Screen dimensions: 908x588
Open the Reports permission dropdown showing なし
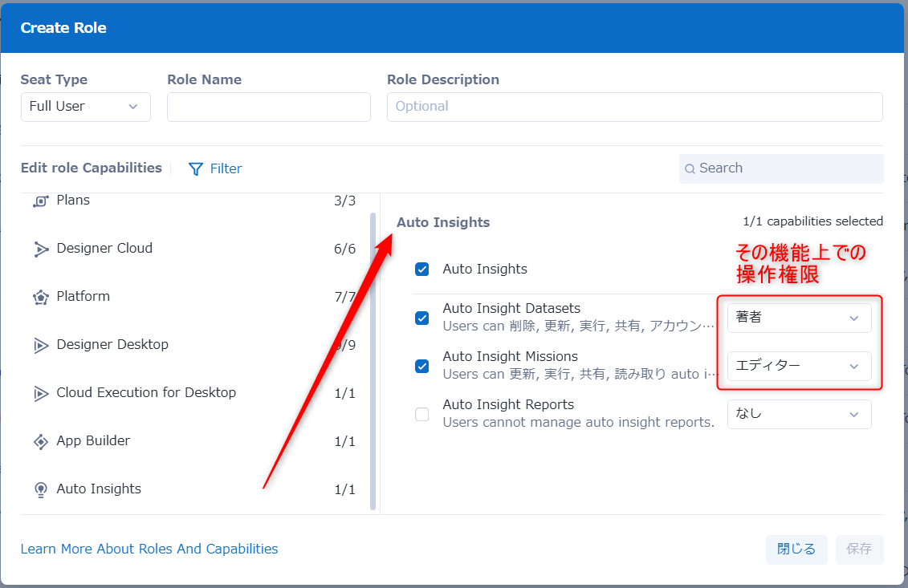pos(799,414)
